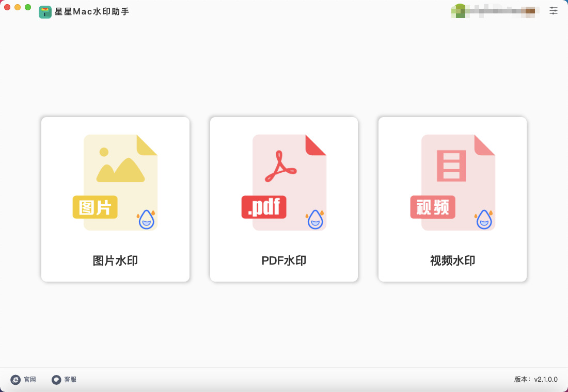Screen dimensions: 568x392
Task: Click the yellow 图片 badge
Action: point(95,207)
